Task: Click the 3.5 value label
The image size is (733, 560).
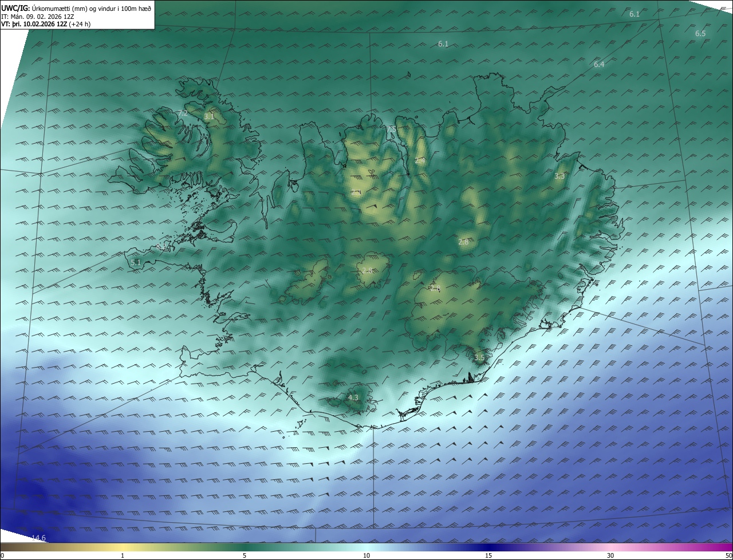Action: 479,357
